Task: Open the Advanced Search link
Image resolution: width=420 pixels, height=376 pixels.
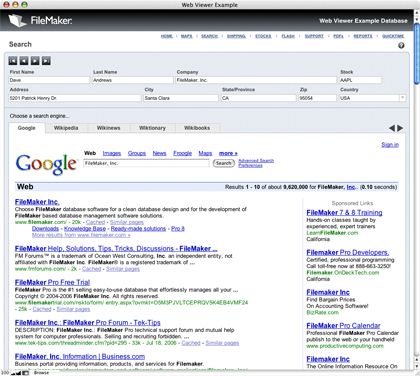Action: 256,161
